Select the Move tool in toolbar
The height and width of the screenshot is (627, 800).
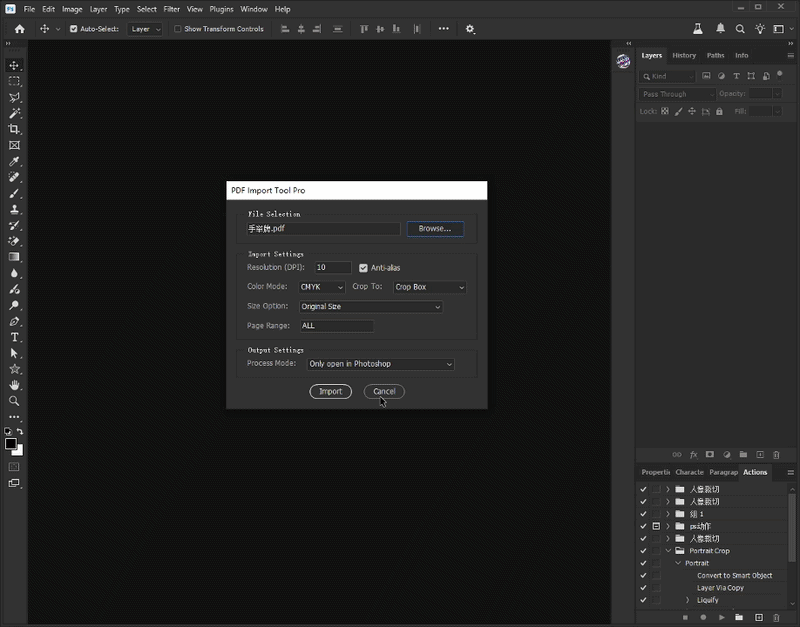tap(14, 65)
